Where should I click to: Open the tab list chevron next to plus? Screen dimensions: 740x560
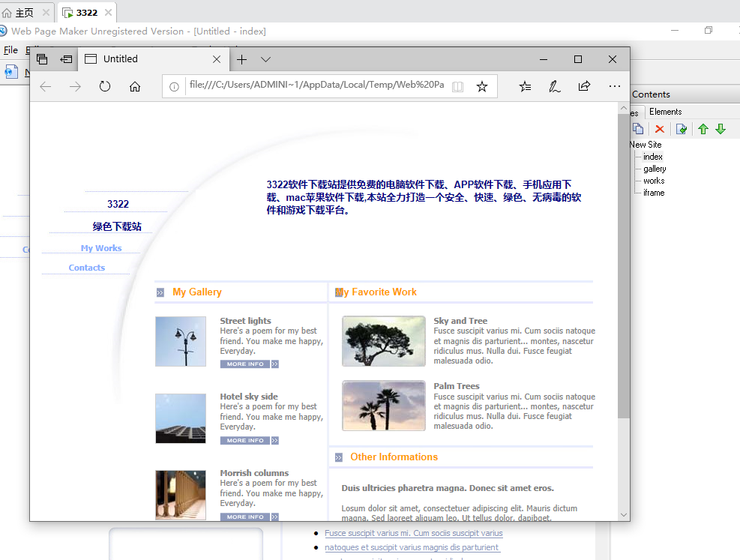(x=265, y=59)
